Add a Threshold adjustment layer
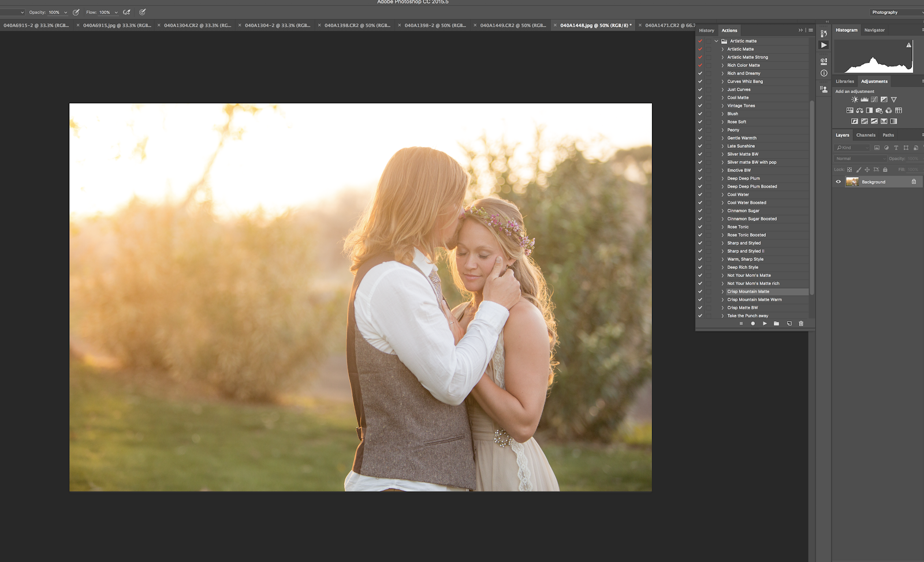 [874, 121]
